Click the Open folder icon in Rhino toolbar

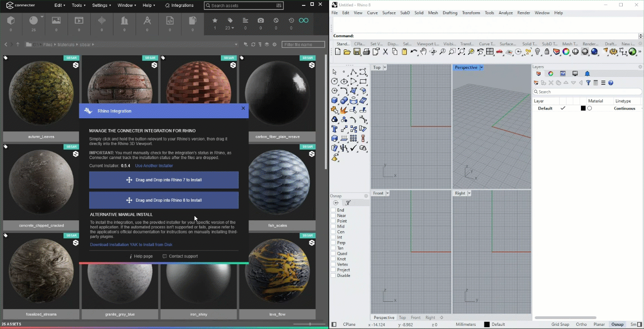347,52
